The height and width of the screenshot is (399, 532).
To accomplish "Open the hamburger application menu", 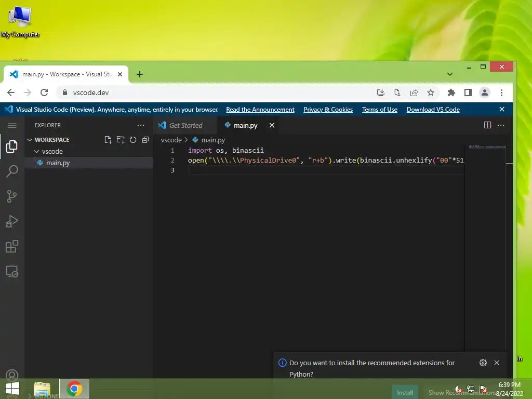I will pos(12,126).
